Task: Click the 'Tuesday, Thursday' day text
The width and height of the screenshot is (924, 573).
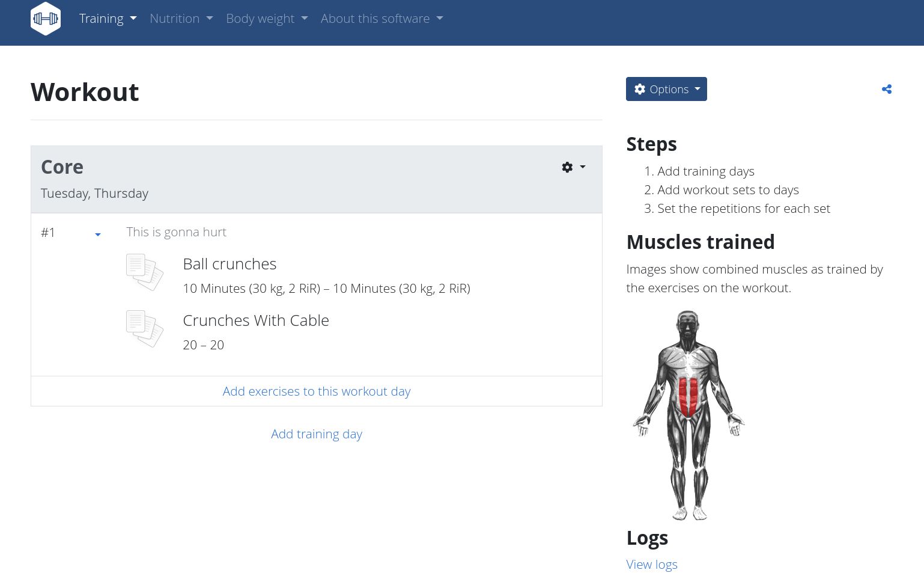Action: pyautogui.click(x=94, y=194)
